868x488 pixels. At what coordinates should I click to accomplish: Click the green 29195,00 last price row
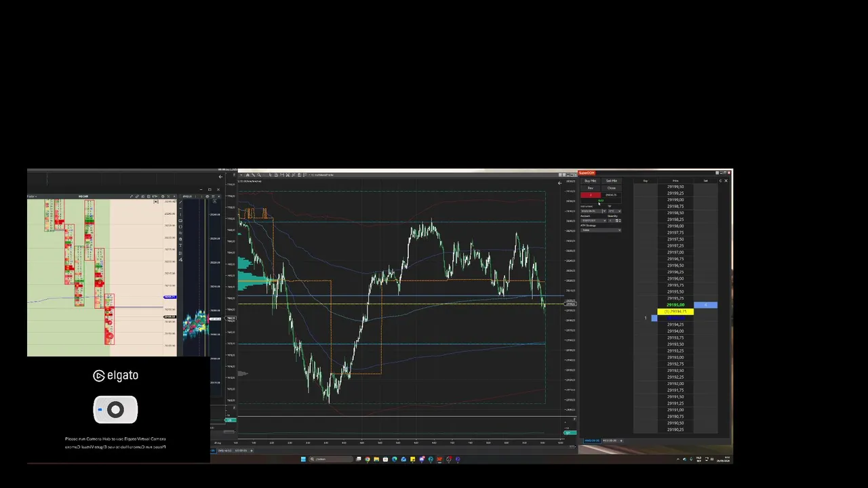(x=675, y=305)
